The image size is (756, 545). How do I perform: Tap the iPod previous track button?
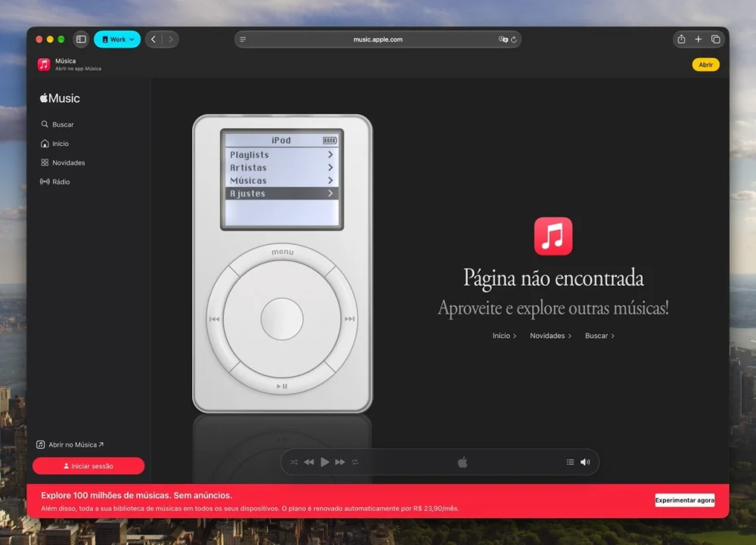215,319
